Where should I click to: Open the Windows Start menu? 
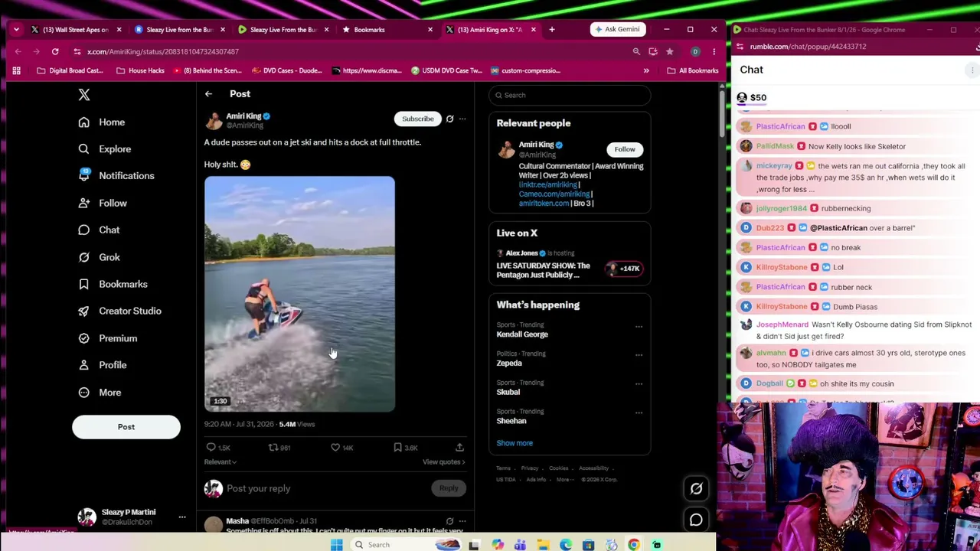pyautogui.click(x=336, y=545)
